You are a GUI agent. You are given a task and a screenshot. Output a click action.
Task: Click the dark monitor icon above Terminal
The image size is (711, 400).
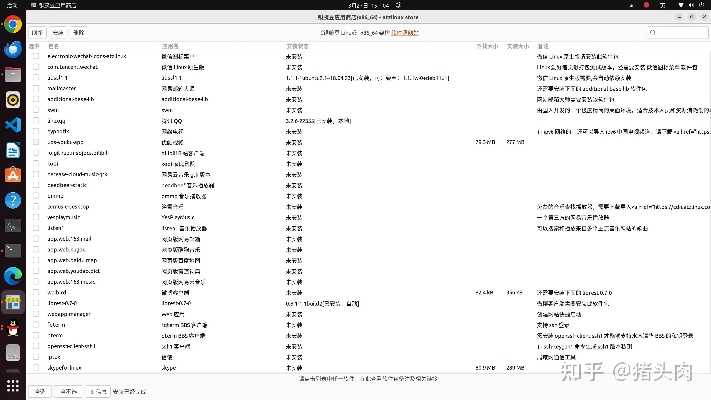13,225
